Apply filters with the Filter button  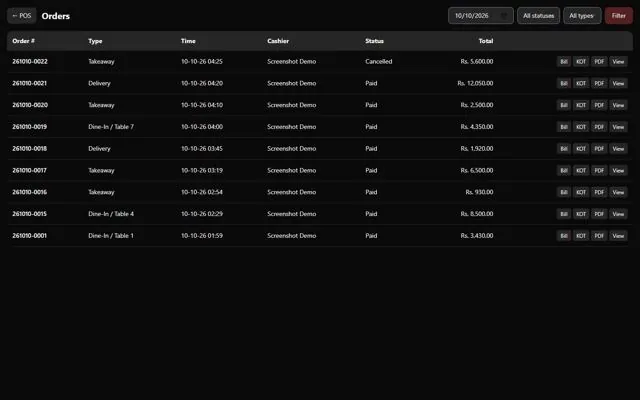click(x=618, y=16)
